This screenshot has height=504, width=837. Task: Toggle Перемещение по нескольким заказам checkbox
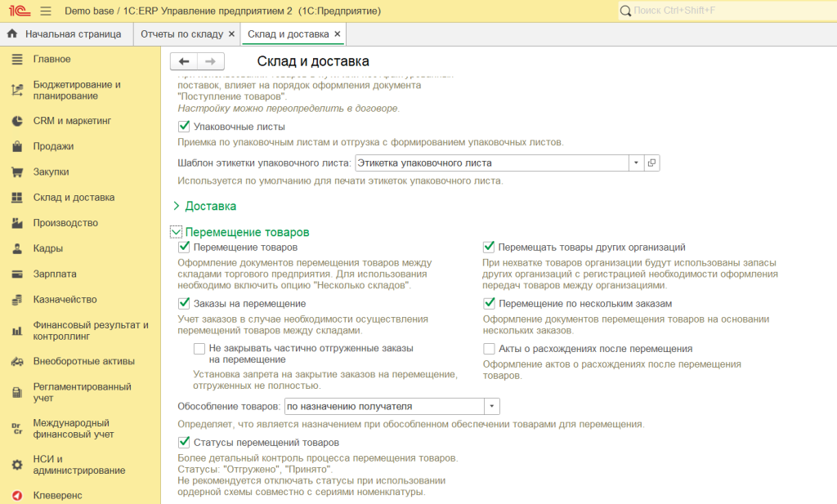point(489,304)
